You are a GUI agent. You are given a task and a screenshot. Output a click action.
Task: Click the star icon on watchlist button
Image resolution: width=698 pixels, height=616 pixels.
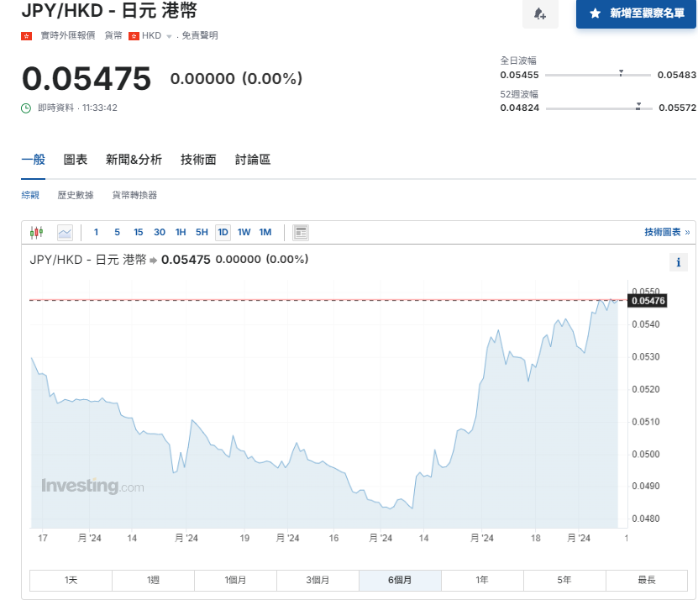[595, 14]
